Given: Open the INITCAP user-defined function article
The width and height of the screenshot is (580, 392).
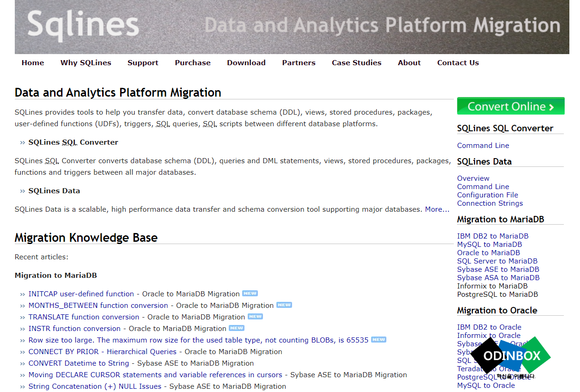Looking at the screenshot, I should 81,294.
